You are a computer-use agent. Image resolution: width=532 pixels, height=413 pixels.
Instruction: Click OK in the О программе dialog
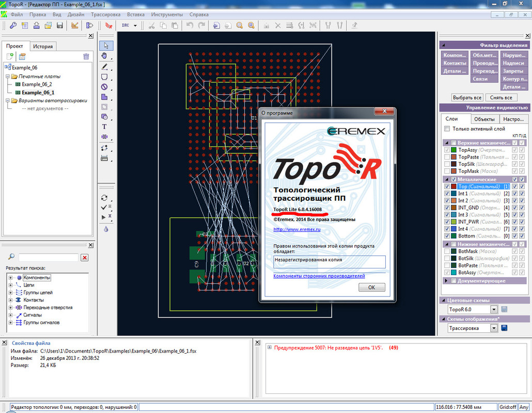pos(371,287)
